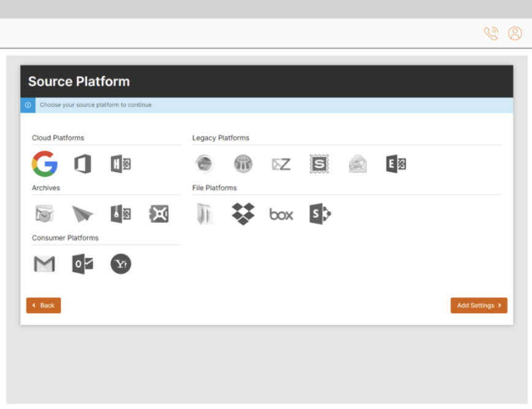The height and width of the screenshot is (409, 532).
Task: Select Dropbox as the source platform
Action: (243, 214)
